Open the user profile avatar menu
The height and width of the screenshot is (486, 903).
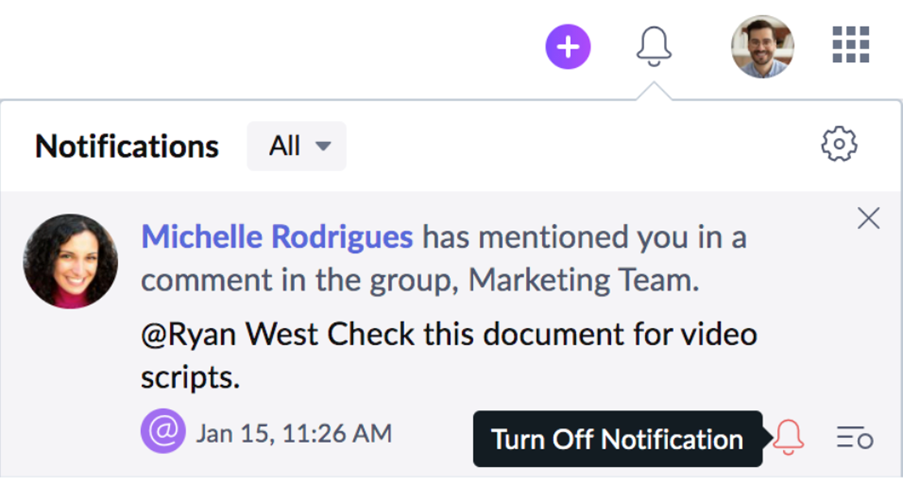click(x=762, y=46)
